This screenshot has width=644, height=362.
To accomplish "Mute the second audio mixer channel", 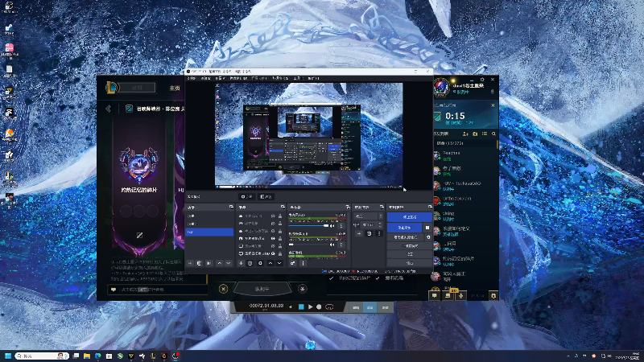I will click(x=332, y=245).
